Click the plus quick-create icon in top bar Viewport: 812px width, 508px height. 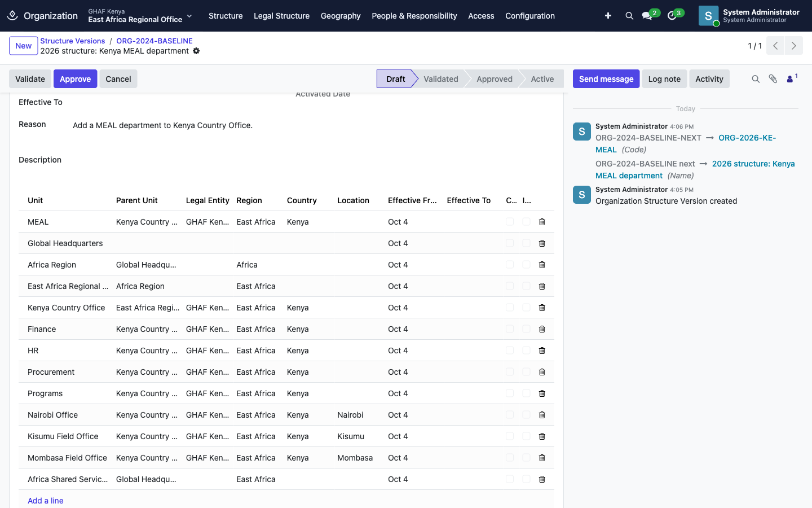pyautogui.click(x=608, y=16)
